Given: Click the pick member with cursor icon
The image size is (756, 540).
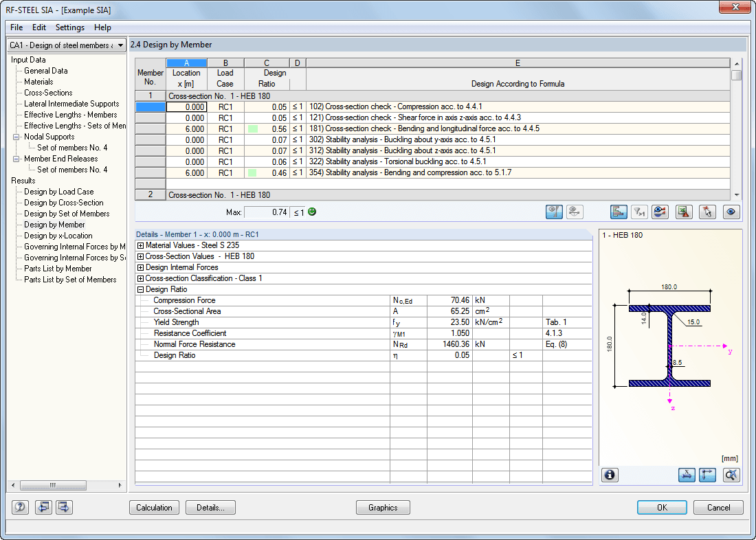Looking at the screenshot, I should click(707, 212).
